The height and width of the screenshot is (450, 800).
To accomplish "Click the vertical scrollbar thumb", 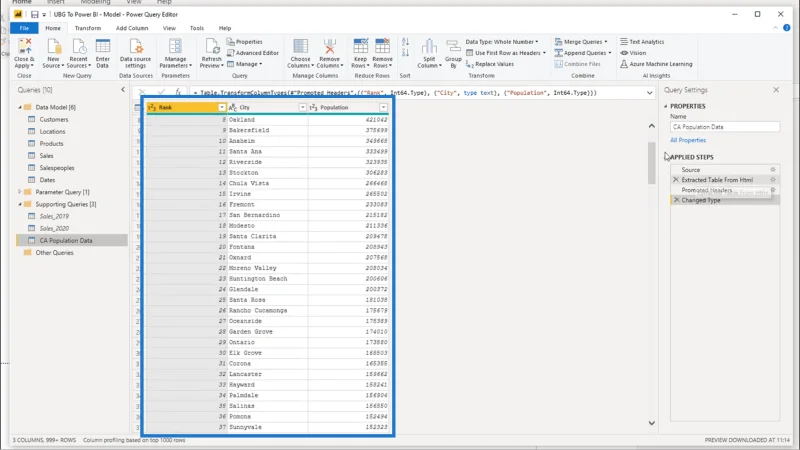I will coord(652,163).
